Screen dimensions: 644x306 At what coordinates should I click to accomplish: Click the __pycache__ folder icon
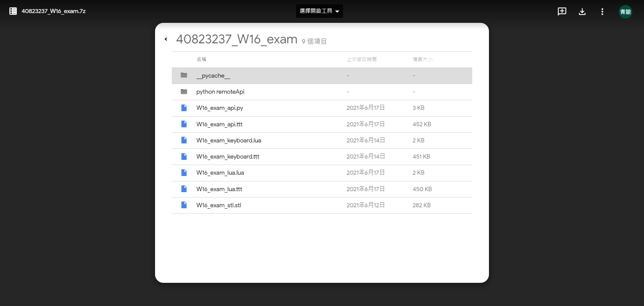point(184,75)
